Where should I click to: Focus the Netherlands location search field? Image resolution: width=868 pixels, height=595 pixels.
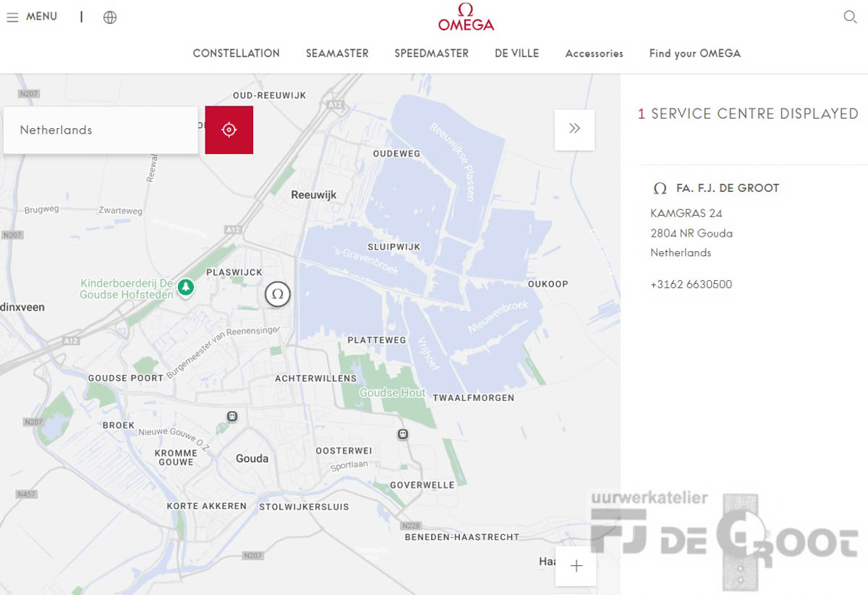101,130
